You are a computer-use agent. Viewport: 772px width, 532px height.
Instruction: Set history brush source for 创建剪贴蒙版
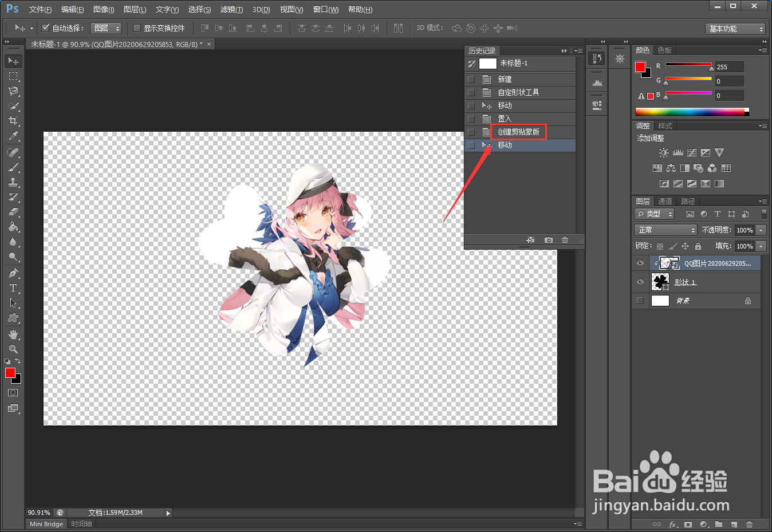(x=471, y=132)
